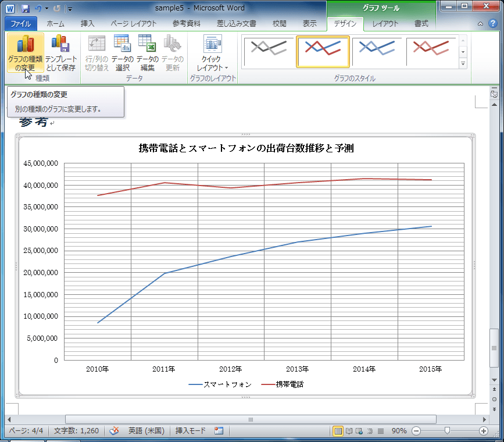Click the zoom slider handle

[447, 431]
